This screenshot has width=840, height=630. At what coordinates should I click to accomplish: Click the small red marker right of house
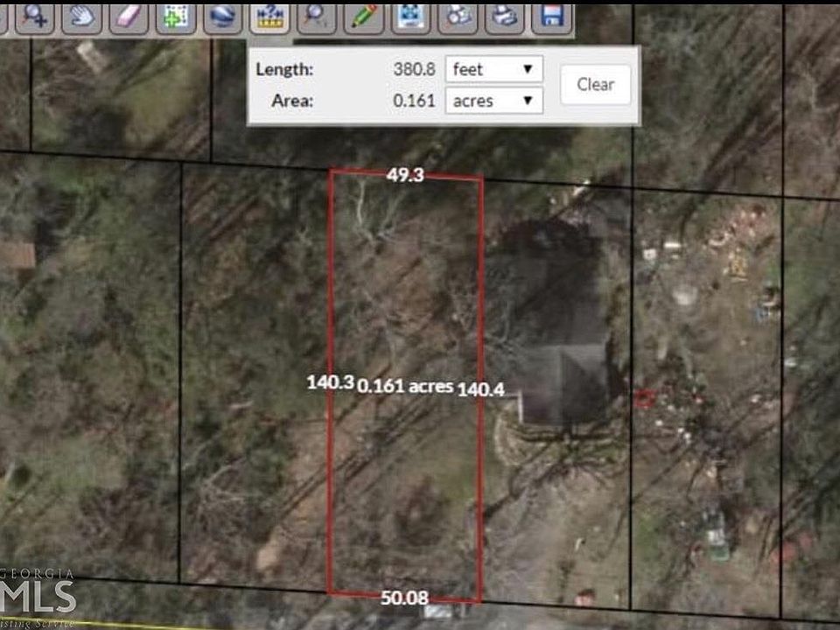tap(644, 399)
